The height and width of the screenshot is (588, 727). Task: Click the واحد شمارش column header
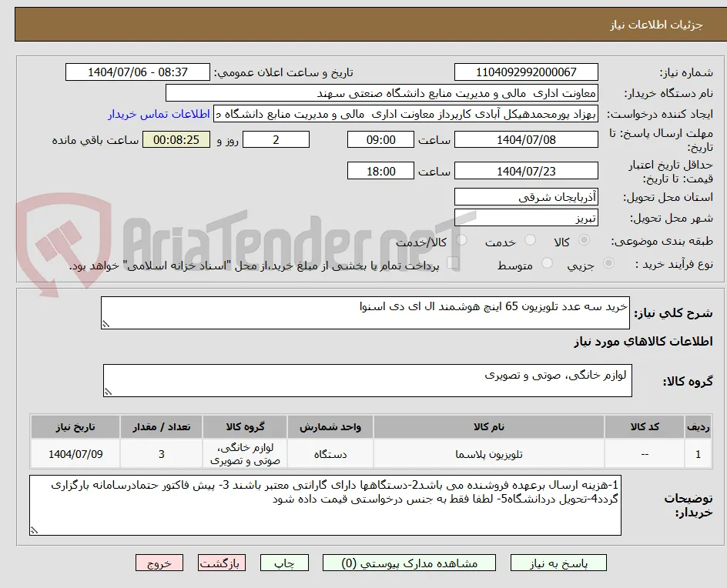pos(330,426)
